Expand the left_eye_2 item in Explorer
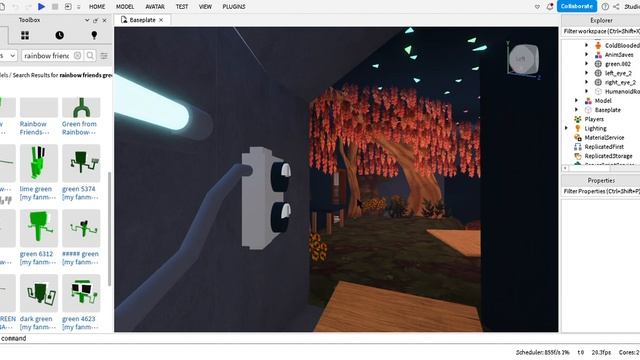The image size is (640, 360). click(587, 73)
